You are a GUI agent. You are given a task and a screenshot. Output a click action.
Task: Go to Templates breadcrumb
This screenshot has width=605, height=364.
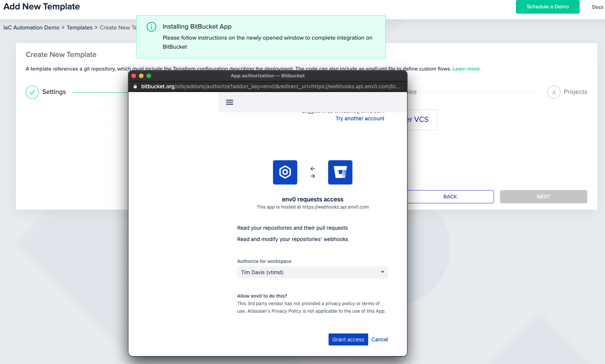pos(80,28)
